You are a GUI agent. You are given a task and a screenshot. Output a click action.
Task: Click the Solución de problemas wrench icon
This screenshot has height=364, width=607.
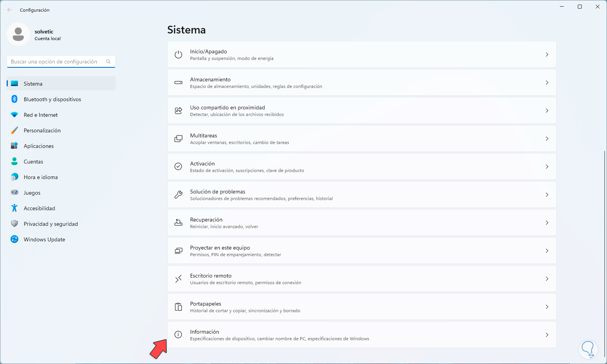pyautogui.click(x=178, y=195)
